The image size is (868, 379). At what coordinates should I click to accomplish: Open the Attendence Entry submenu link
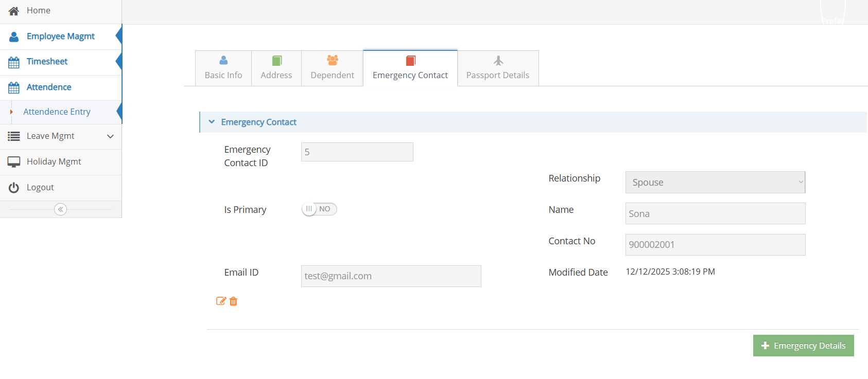tap(57, 112)
